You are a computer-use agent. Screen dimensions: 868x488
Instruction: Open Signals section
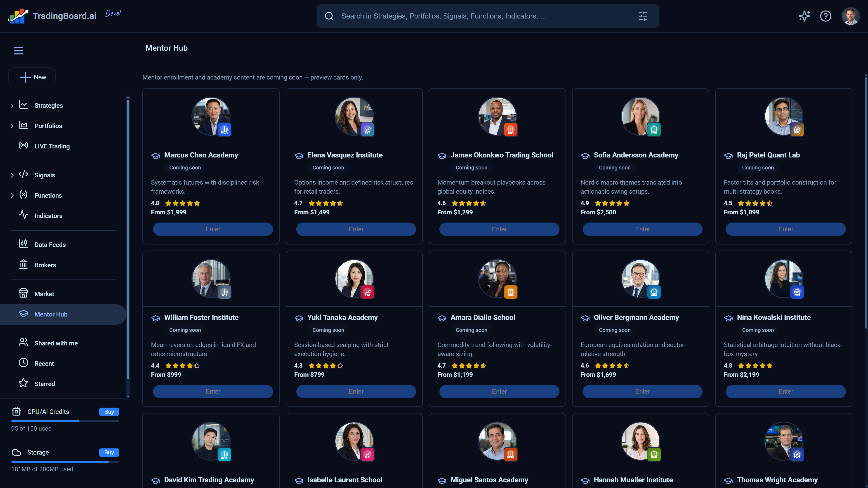click(x=45, y=175)
